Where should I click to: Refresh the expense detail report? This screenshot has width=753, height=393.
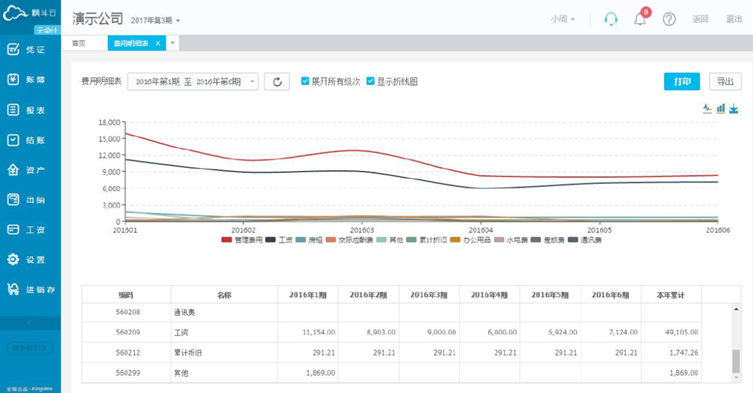[277, 82]
